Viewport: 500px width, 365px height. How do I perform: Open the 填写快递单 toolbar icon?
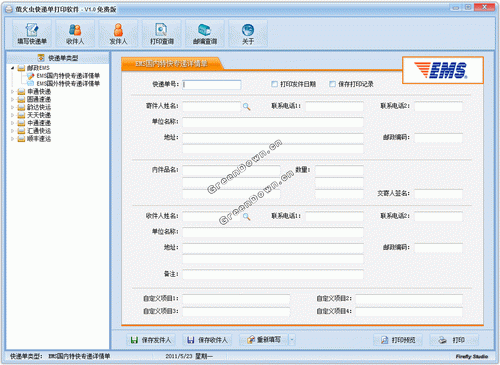(x=32, y=33)
